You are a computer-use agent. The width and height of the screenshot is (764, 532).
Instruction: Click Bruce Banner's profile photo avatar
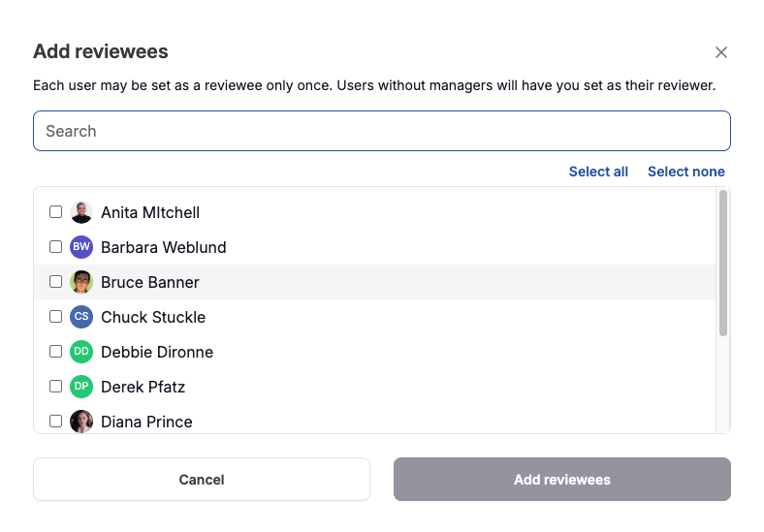pyautogui.click(x=81, y=282)
